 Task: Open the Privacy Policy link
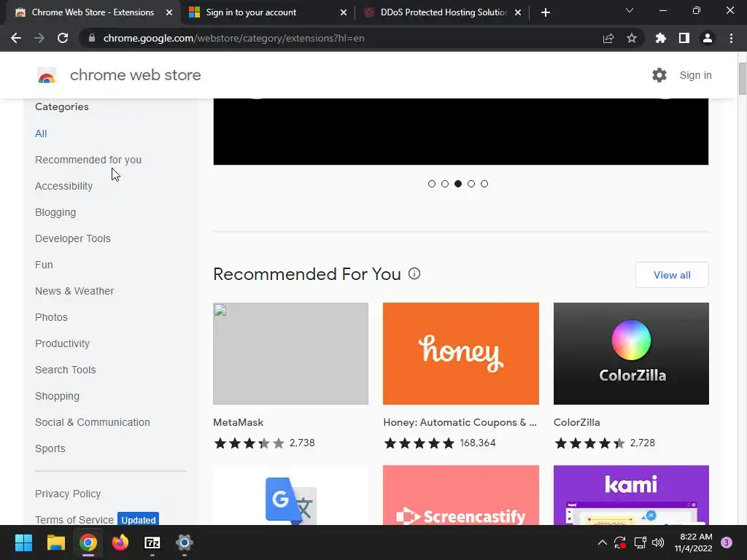pyautogui.click(x=68, y=494)
